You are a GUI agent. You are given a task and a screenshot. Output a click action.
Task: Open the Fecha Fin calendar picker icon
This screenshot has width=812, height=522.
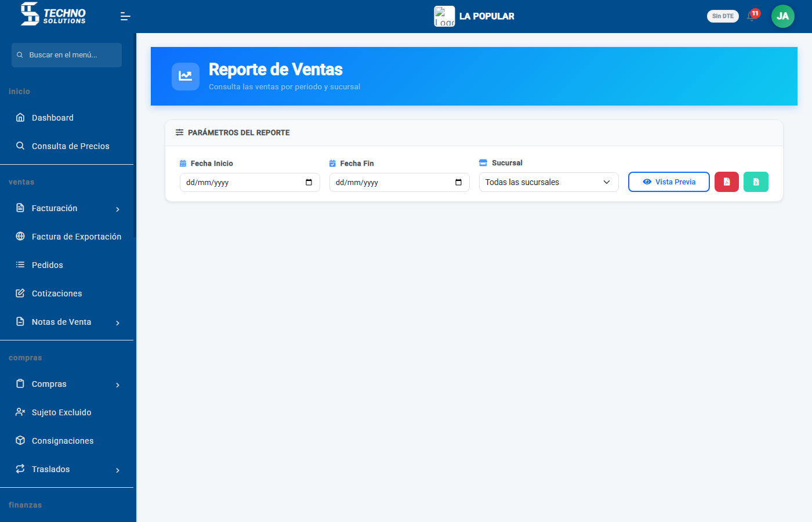pos(458,182)
